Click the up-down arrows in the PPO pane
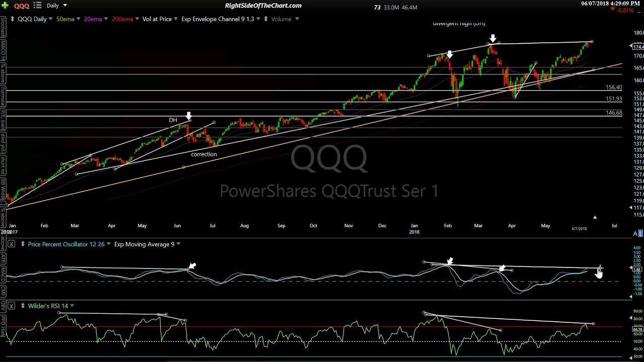 pyautogui.click(x=22, y=244)
